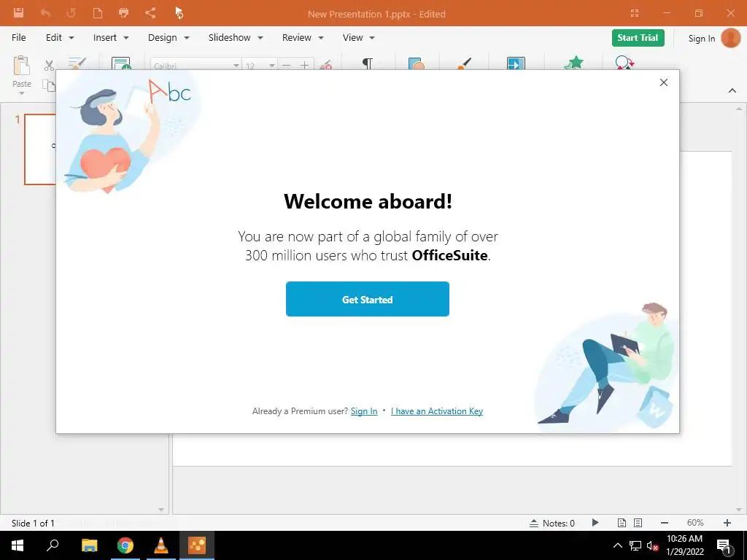Click the find and replace icon
The height and width of the screenshot is (560, 747).
click(x=624, y=63)
